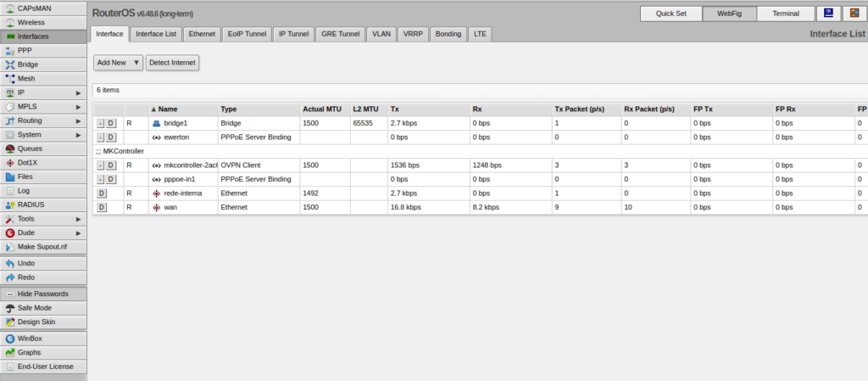Open Graphs in the sidebar
The height and width of the screenshot is (381, 868).
43,352
